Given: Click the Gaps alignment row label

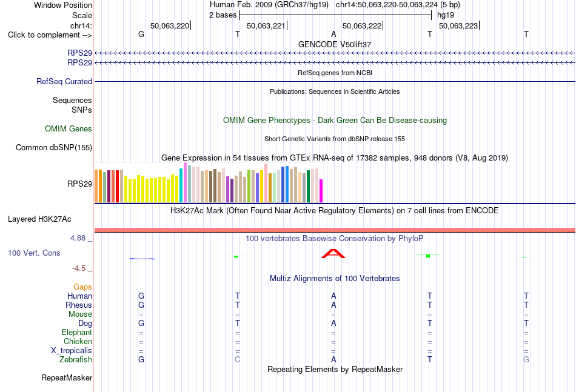Looking at the screenshot, I should click(x=82, y=287).
